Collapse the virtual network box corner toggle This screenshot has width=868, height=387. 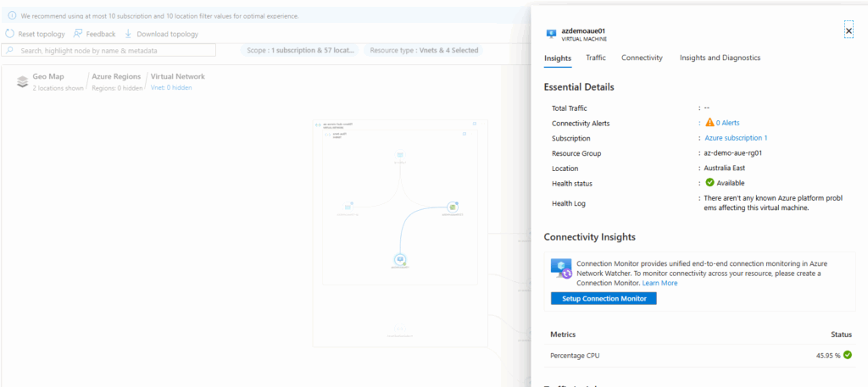coord(475,124)
